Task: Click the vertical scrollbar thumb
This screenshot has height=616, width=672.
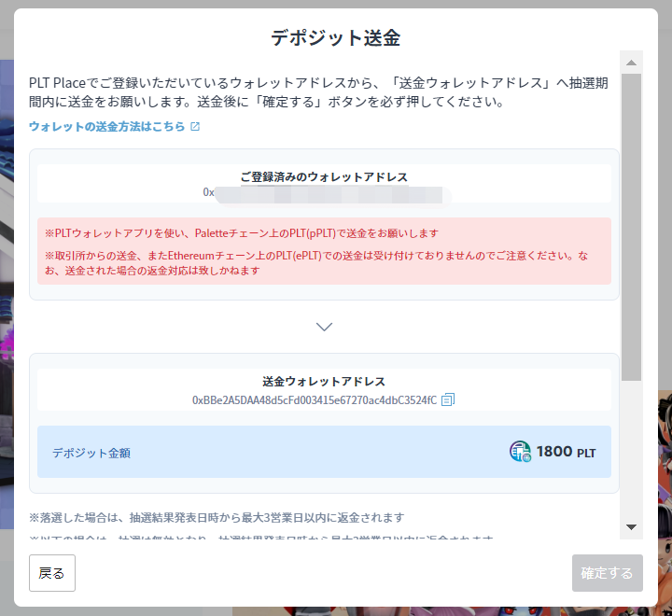Action: coord(631,227)
